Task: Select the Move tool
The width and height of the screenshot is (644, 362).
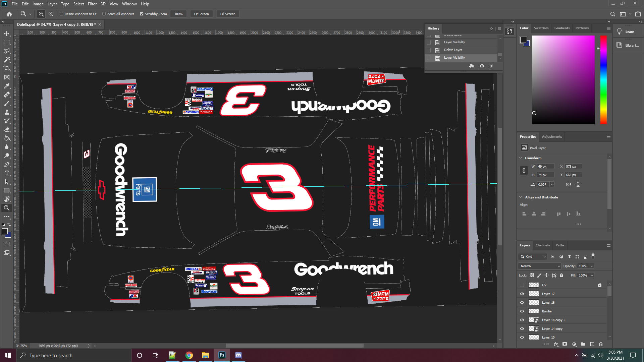Action: coord(7,34)
